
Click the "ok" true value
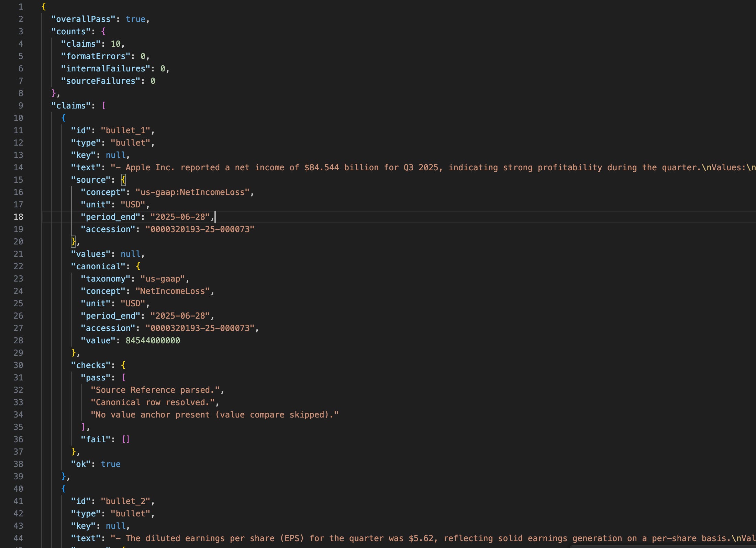pos(111,464)
